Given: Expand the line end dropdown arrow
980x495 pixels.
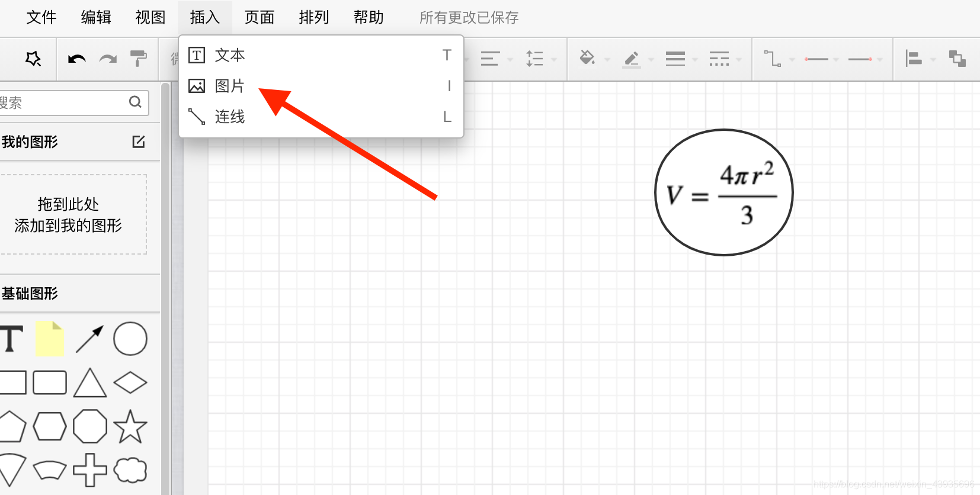Looking at the screenshot, I should pyautogui.click(x=880, y=59).
